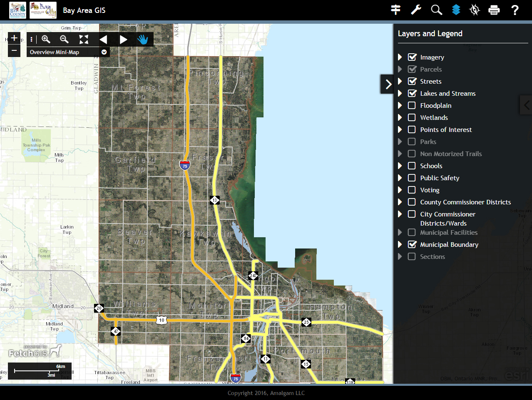The height and width of the screenshot is (400, 532).
Task: Click the plus button to zoom in
Action: tap(14, 38)
